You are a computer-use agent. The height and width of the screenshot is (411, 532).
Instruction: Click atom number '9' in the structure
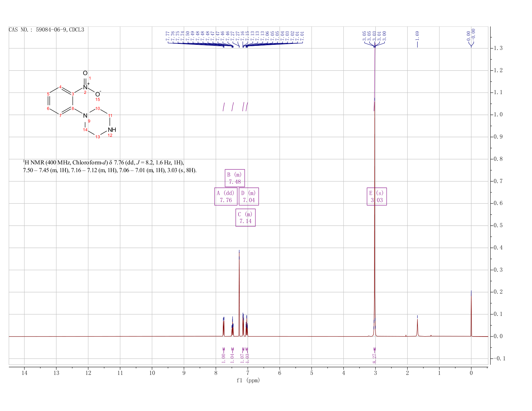(x=89, y=121)
